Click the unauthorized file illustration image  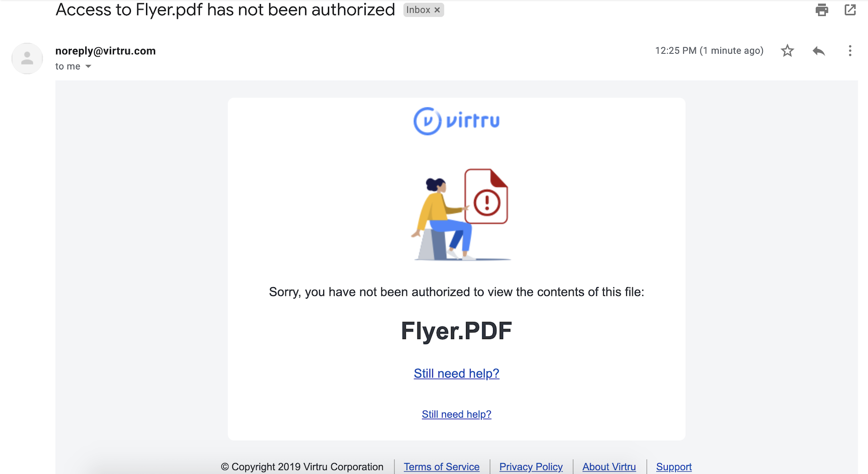tap(461, 214)
